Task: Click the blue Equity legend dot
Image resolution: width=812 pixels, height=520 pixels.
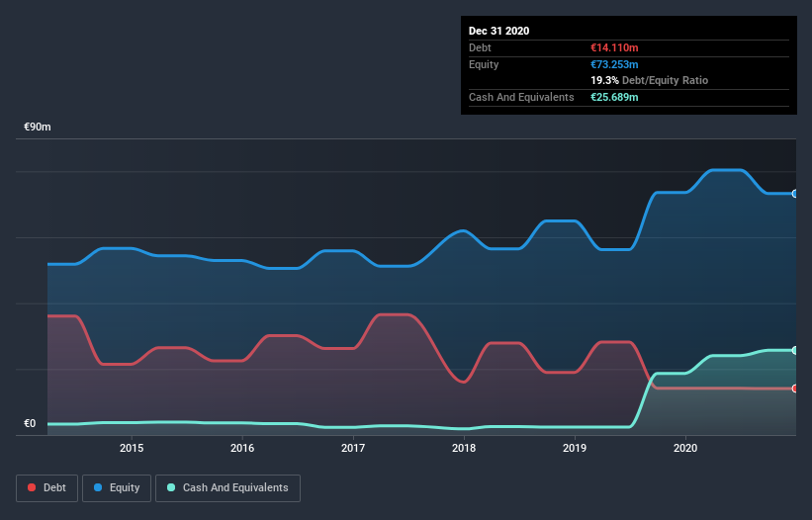Action: pos(98,487)
